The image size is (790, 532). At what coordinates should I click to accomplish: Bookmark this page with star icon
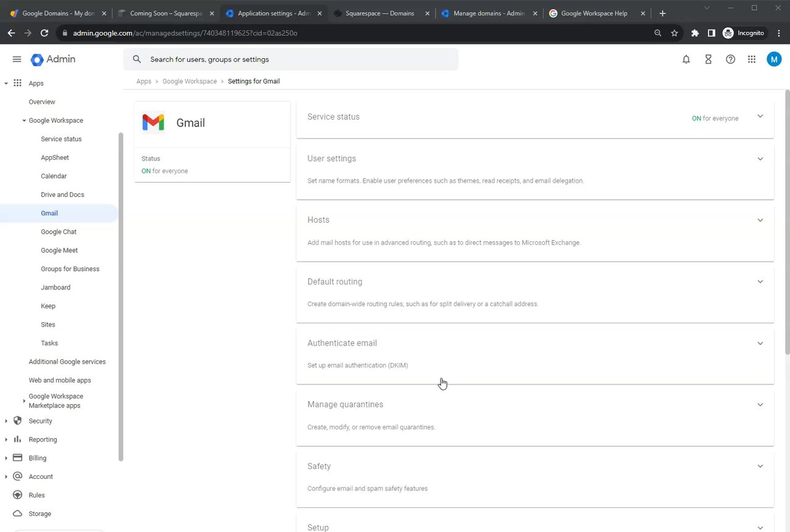tap(675, 33)
